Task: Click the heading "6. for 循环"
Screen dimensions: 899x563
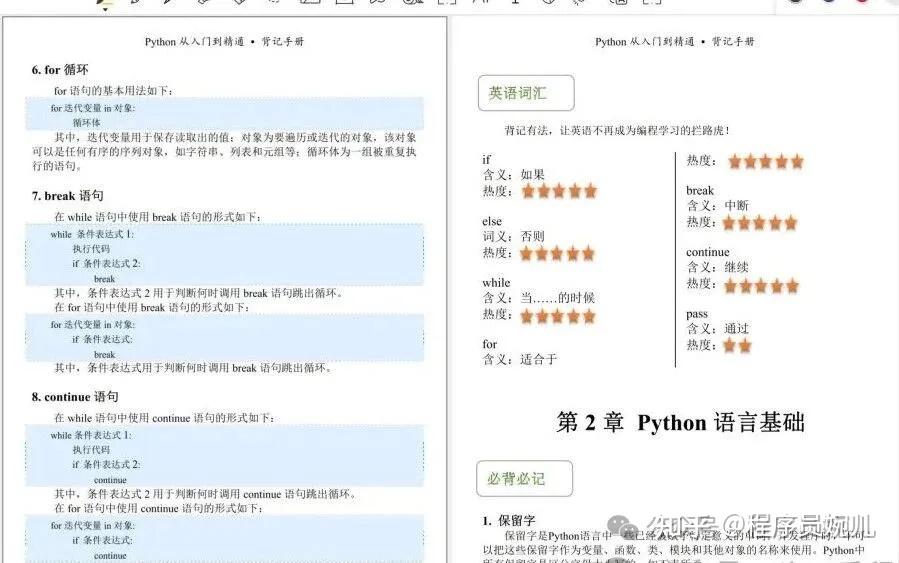Action: tap(60, 70)
